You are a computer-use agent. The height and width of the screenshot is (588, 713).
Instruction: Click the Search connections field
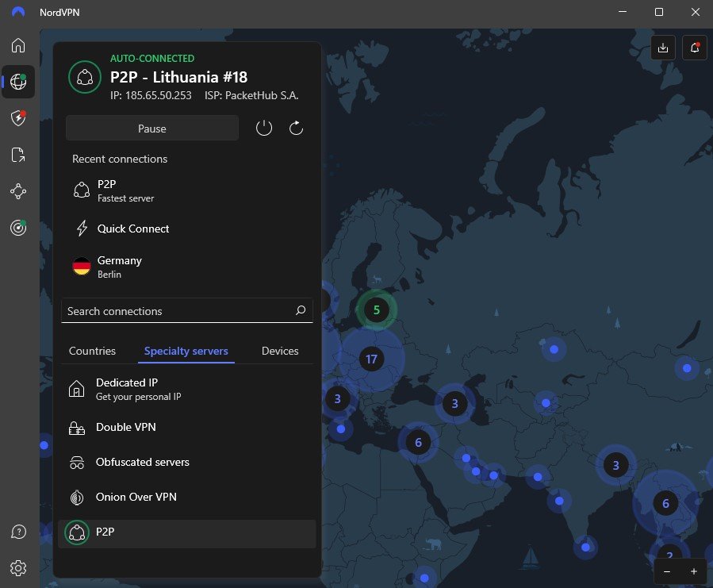(187, 311)
